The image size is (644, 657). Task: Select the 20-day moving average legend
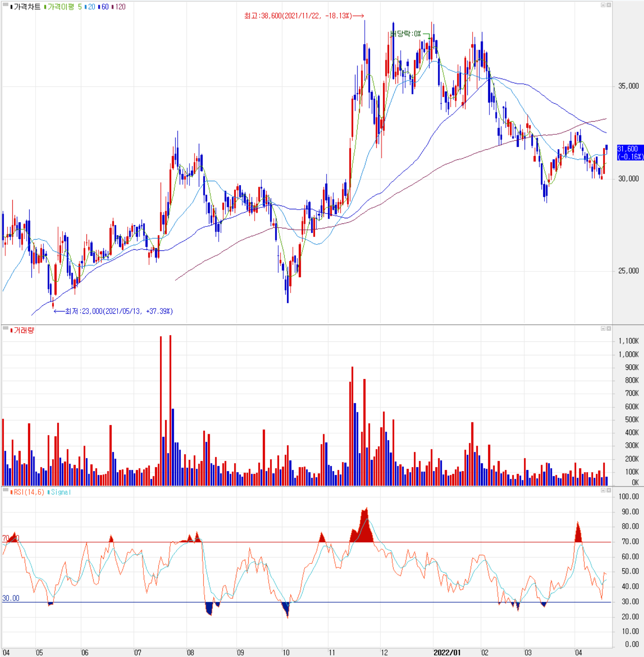(x=91, y=7)
